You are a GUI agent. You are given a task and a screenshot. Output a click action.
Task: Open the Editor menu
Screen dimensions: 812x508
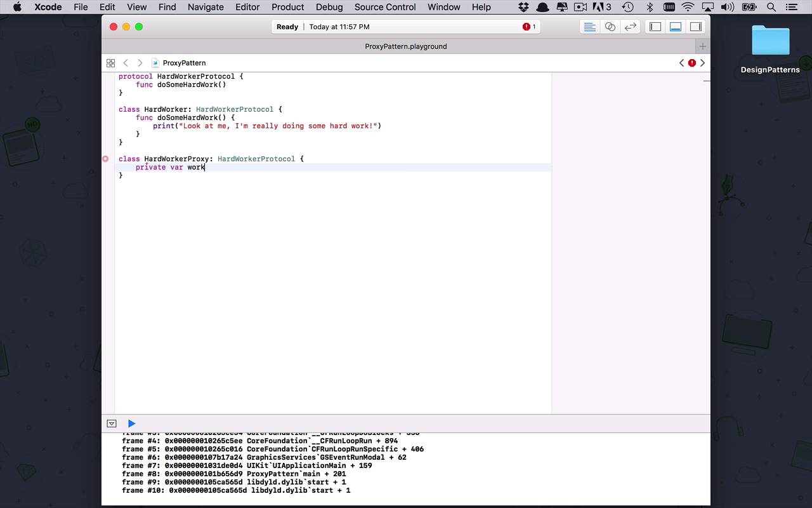(x=247, y=7)
